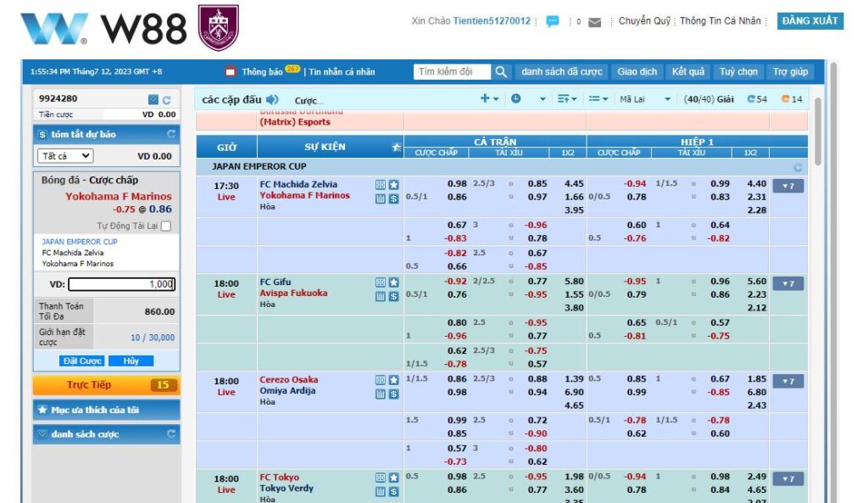
Task: Refresh the account balance beside 9924280
Action: point(167,100)
